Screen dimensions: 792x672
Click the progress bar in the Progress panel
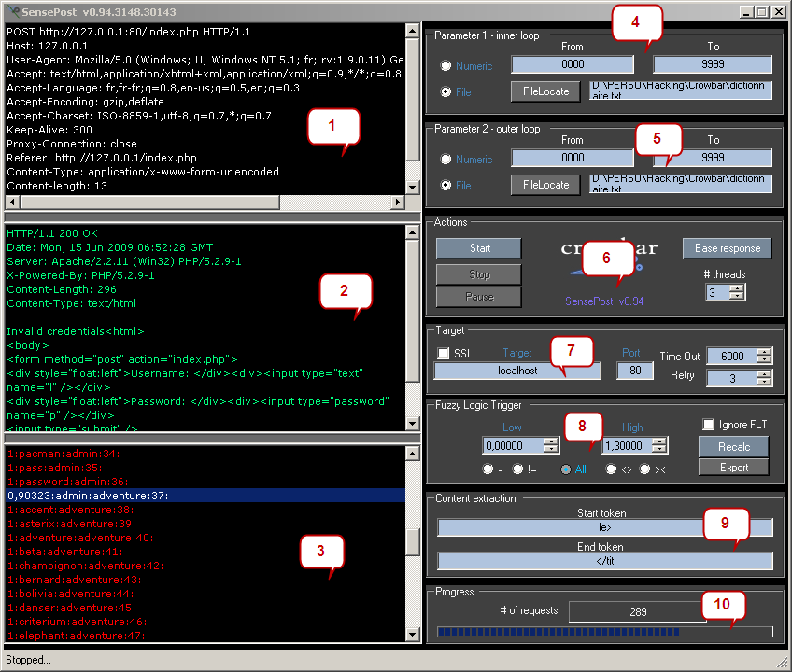coord(605,632)
